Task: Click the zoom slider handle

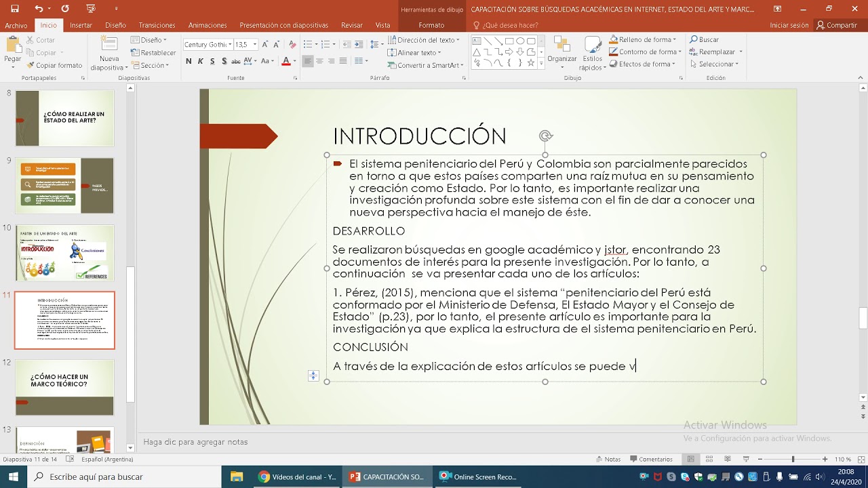Action: pos(793,459)
